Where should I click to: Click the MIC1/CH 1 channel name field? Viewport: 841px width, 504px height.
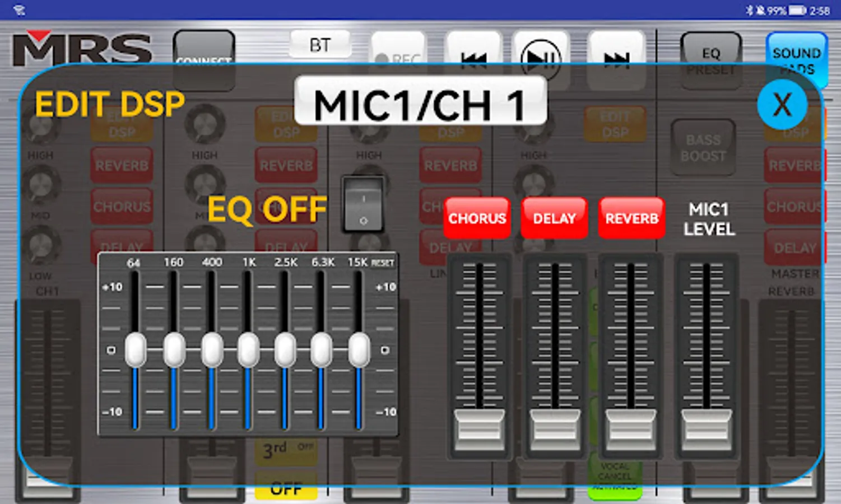tap(420, 101)
